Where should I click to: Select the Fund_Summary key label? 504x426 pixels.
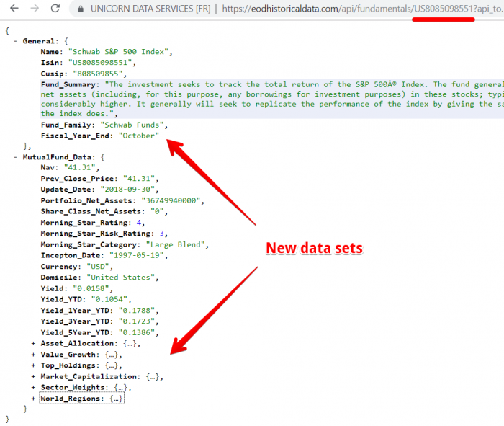click(68, 84)
